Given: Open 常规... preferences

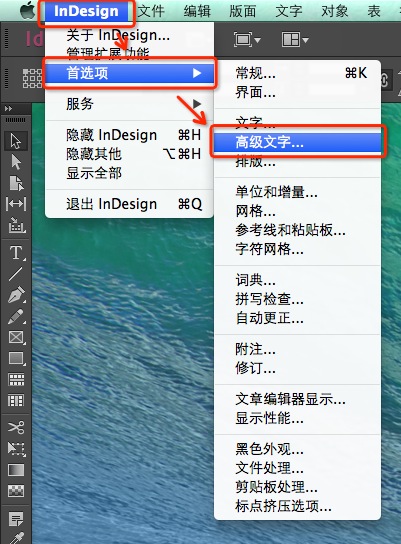Looking at the screenshot, I should (298, 73).
